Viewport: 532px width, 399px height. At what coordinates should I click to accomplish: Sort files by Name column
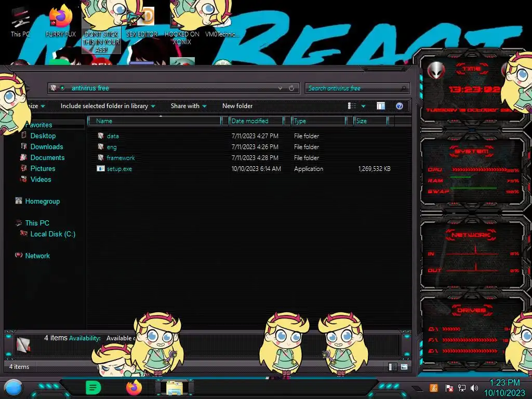(x=155, y=121)
